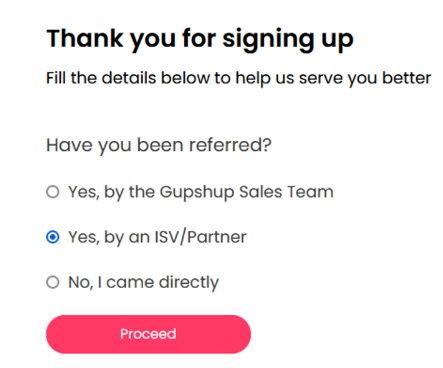Click the 'No, I came directly' label text
443x368 pixels.
[x=144, y=283]
